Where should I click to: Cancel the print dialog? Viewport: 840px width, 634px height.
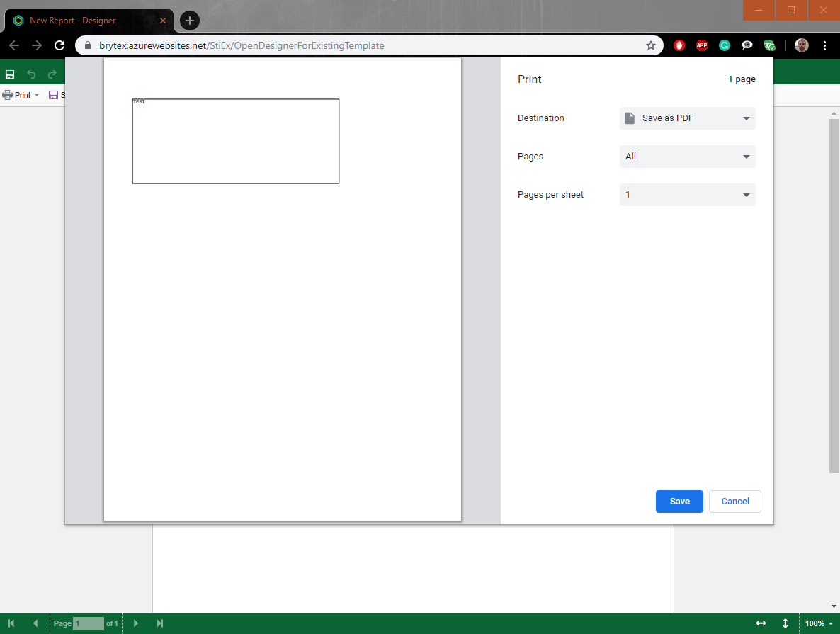pos(734,502)
